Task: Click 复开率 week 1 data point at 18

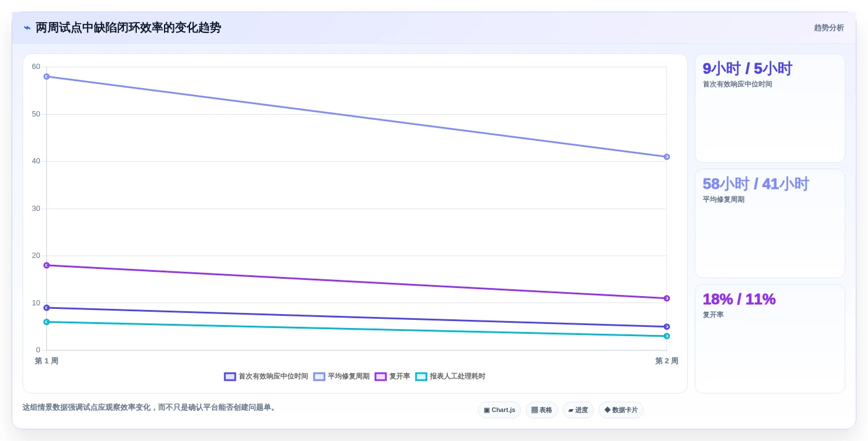Action: 46,265
